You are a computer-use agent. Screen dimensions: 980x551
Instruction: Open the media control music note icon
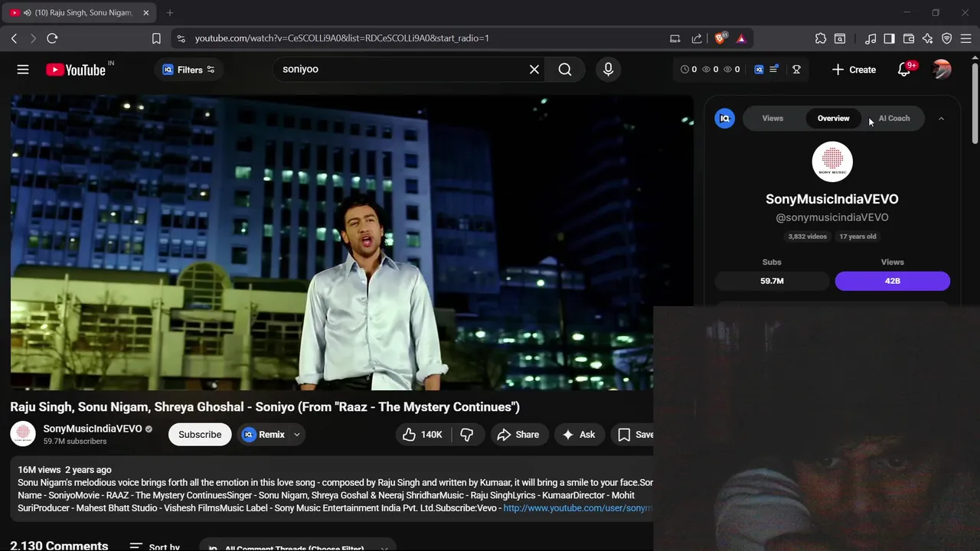(x=871, y=38)
